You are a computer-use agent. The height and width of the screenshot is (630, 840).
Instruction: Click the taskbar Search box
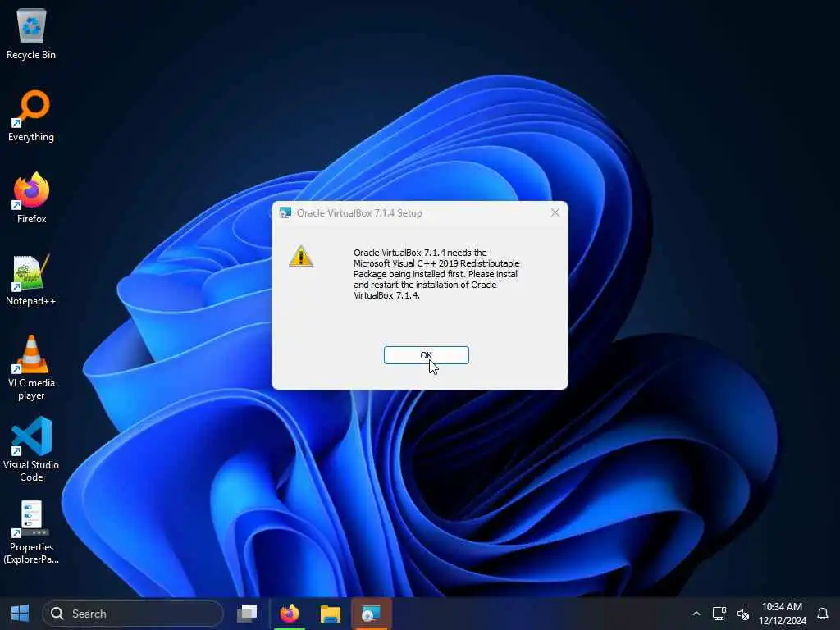tap(132, 614)
